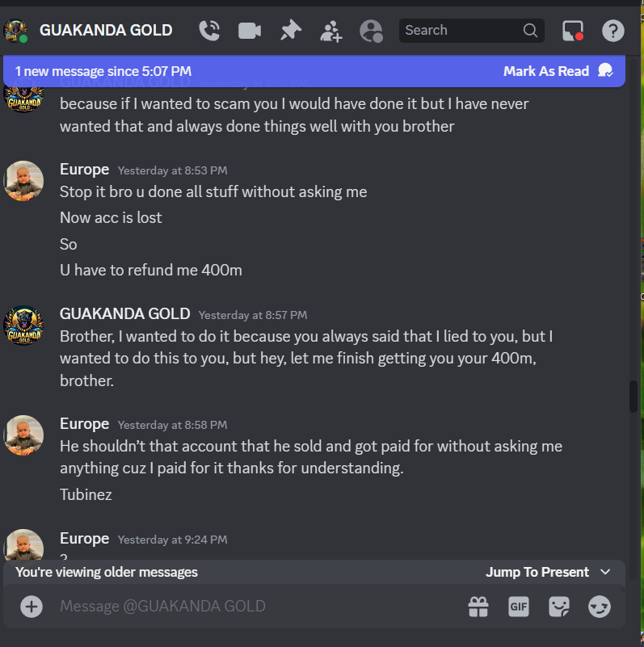644x647 pixels.
Task: Open pinned messages
Action: pos(291,31)
